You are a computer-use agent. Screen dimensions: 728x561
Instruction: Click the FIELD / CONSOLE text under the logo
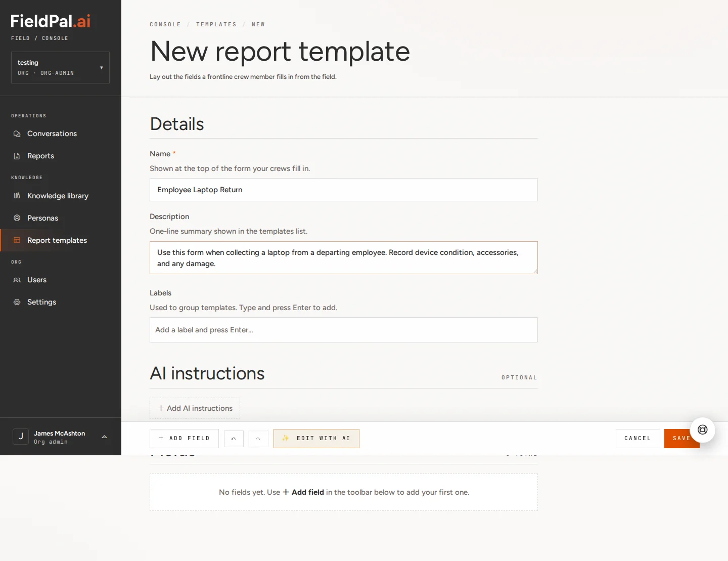(x=39, y=38)
